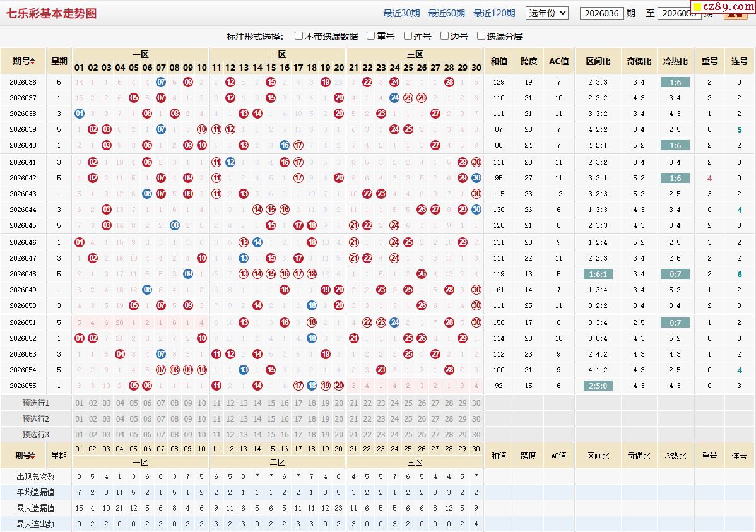This screenshot has height=532, width=756.
Task: Click ball 07 in row 2026036
Action: point(161,82)
